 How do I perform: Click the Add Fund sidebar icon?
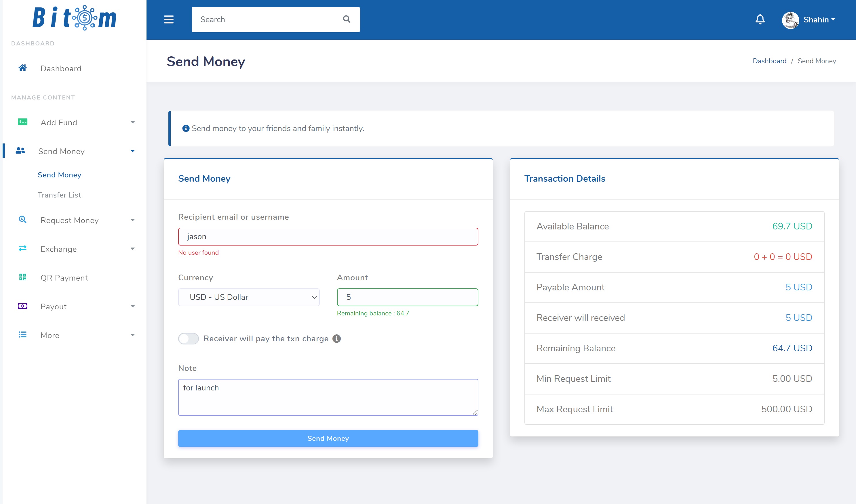click(x=22, y=122)
